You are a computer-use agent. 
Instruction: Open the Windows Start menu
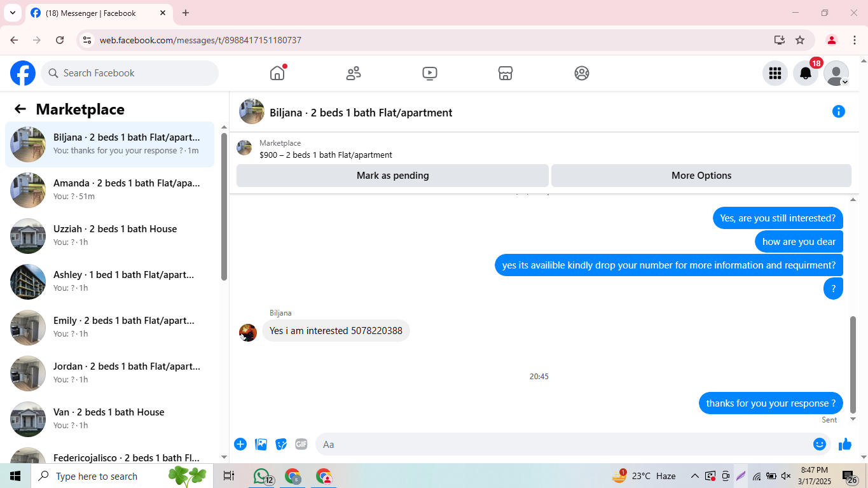[15, 476]
